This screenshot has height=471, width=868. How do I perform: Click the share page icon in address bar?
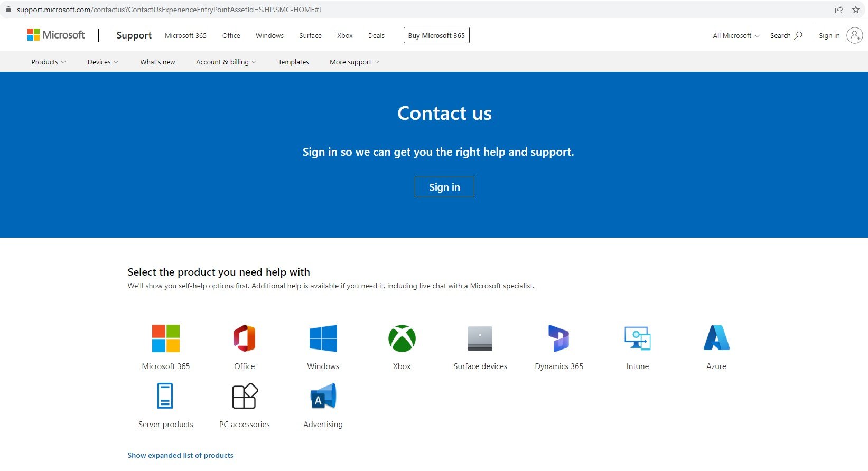(x=839, y=10)
